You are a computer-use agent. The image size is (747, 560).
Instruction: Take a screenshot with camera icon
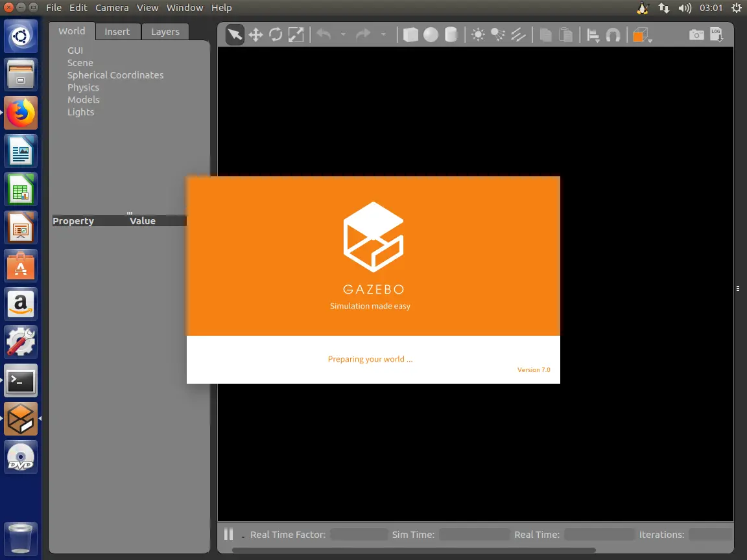pos(696,35)
